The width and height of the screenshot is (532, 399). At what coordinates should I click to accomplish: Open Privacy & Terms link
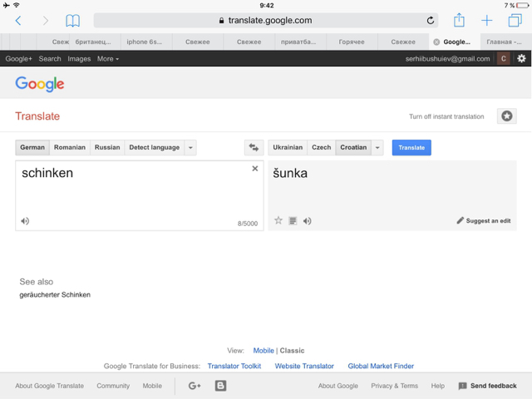pyautogui.click(x=395, y=386)
